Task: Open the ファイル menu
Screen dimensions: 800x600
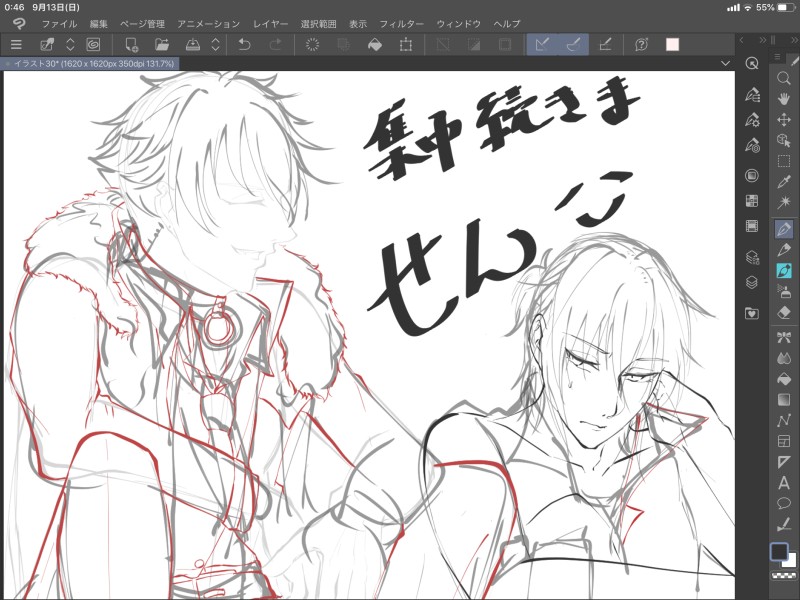Action: point(59,24)
